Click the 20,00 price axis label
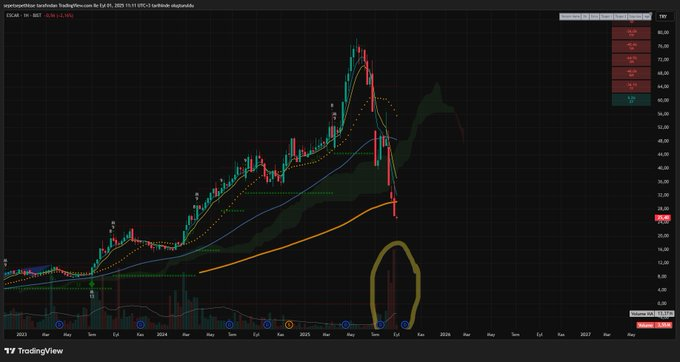Viewport: 680px width, 362px height. point(663,236)
